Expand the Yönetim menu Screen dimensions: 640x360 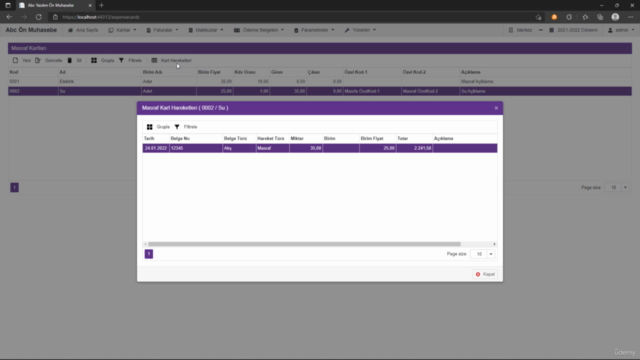360,30
